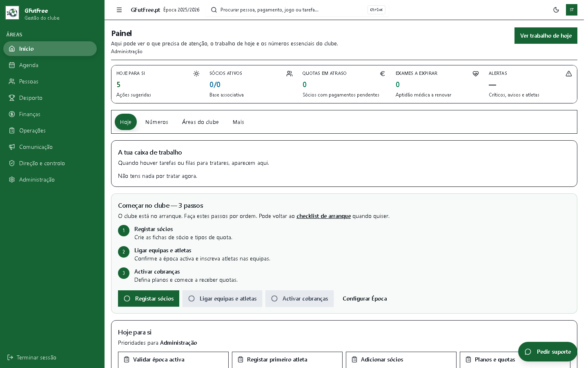This screenshot has height=368, width=588.
Task: Go to Agenda in the sidebar
Action: coord(50,65)
